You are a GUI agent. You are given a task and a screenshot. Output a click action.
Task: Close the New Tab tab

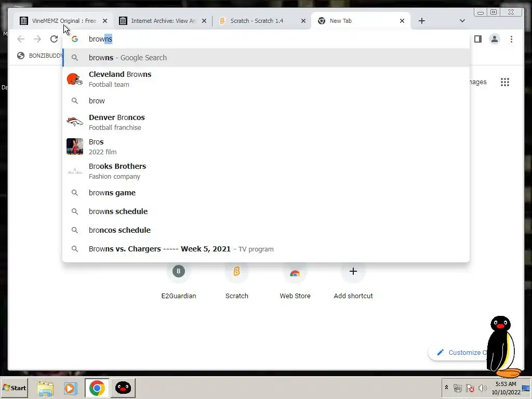[x=402, y=21]
